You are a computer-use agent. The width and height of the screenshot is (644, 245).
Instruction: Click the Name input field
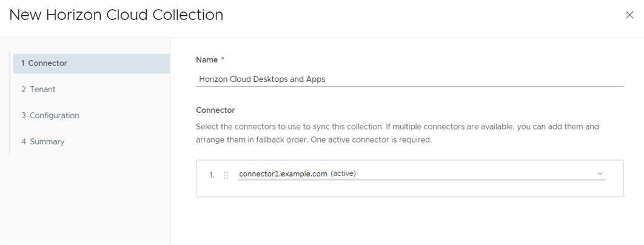409,79
